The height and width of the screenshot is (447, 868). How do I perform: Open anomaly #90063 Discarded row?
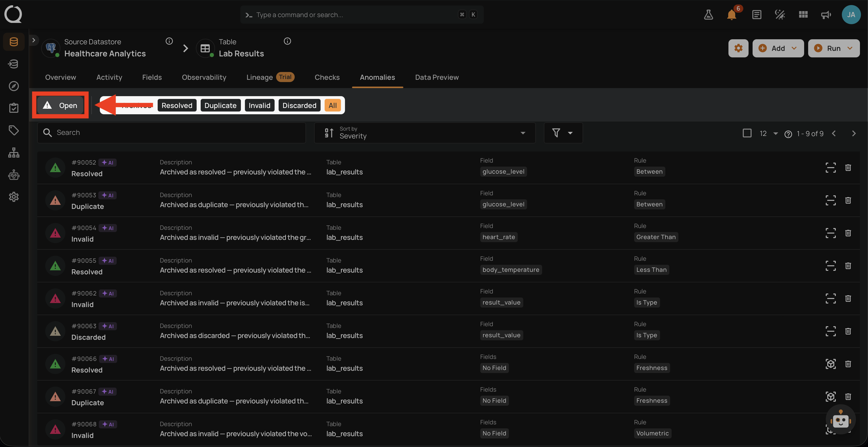click(x=448, y=331)
